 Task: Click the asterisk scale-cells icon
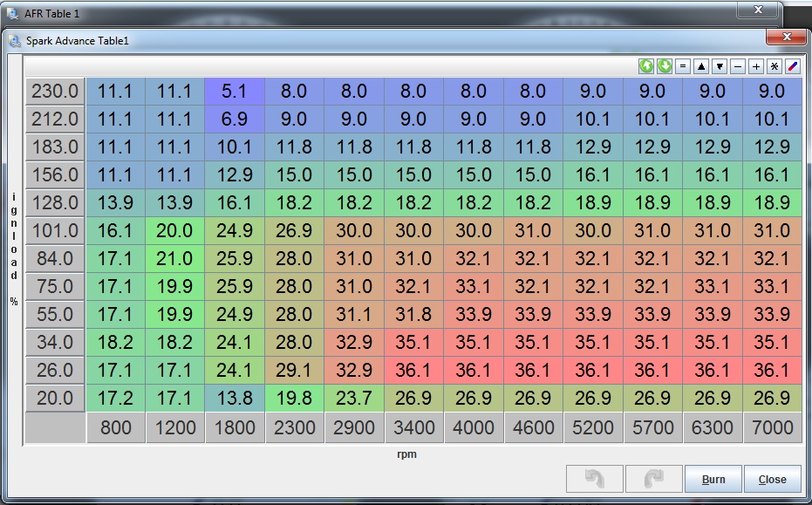point(774,66)
